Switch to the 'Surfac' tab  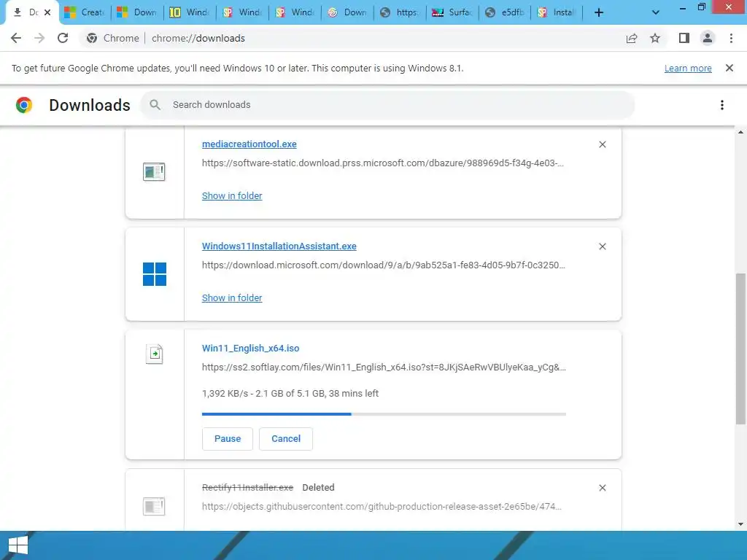[452, 12]
